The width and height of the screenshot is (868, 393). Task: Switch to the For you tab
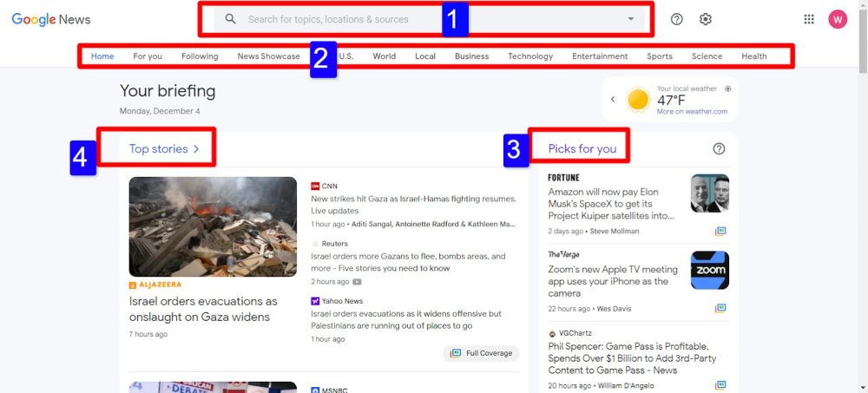click(x=148, y=56)
